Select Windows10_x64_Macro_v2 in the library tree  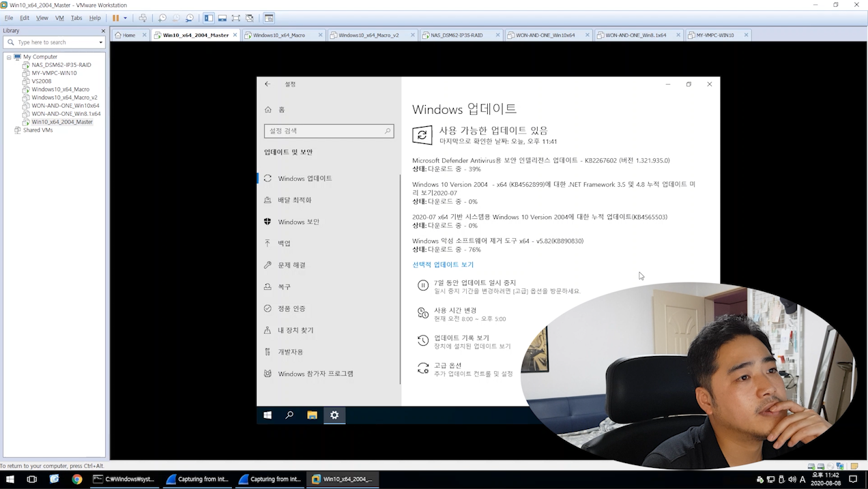pyautogui.click(x=64, y=98)
